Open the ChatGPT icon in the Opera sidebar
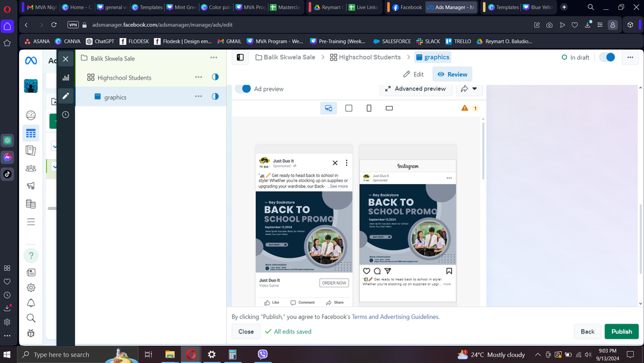Image resolution: width=644 pixels, height=363 pixels. (7, 141)
